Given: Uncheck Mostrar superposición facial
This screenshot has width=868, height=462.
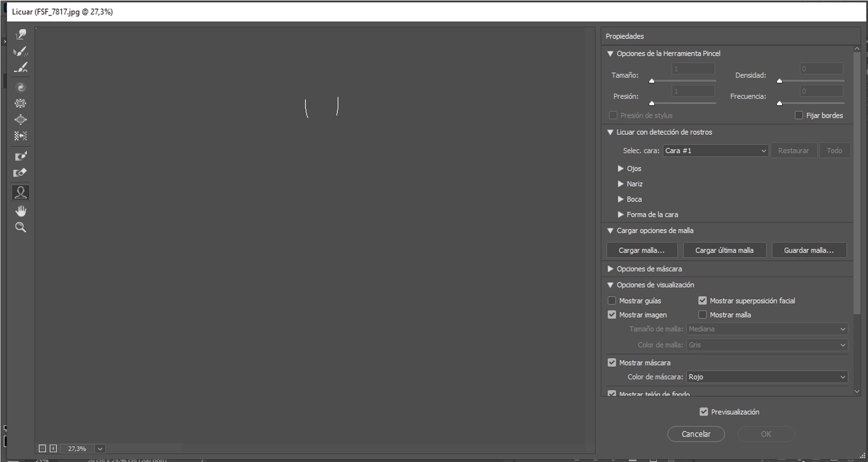Looking at the screenshot, I should click(x=702, y=300).
